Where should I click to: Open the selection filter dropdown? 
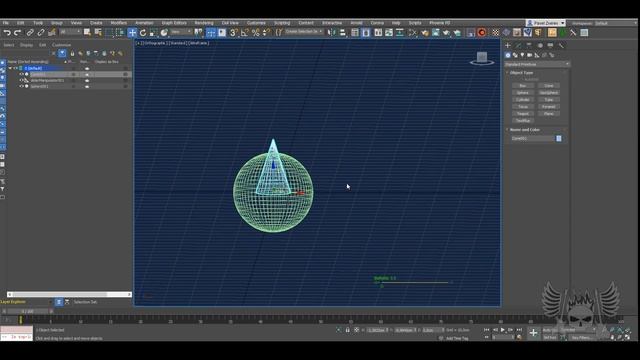click(x=70, y=32)
